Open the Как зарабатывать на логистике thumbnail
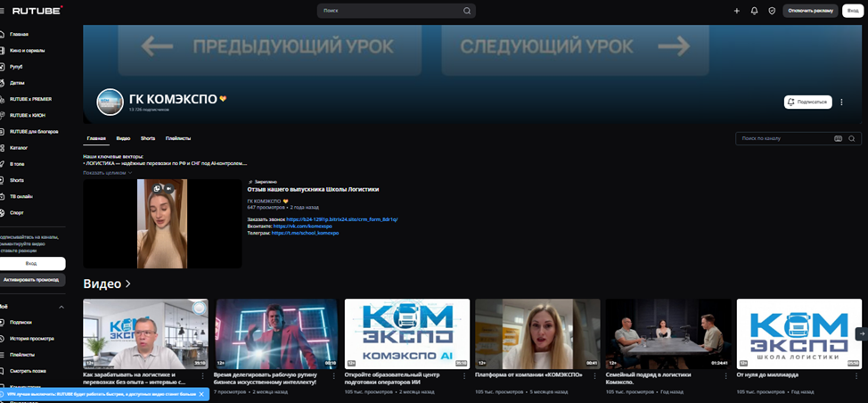868x403 pixels. pos(145,333)
